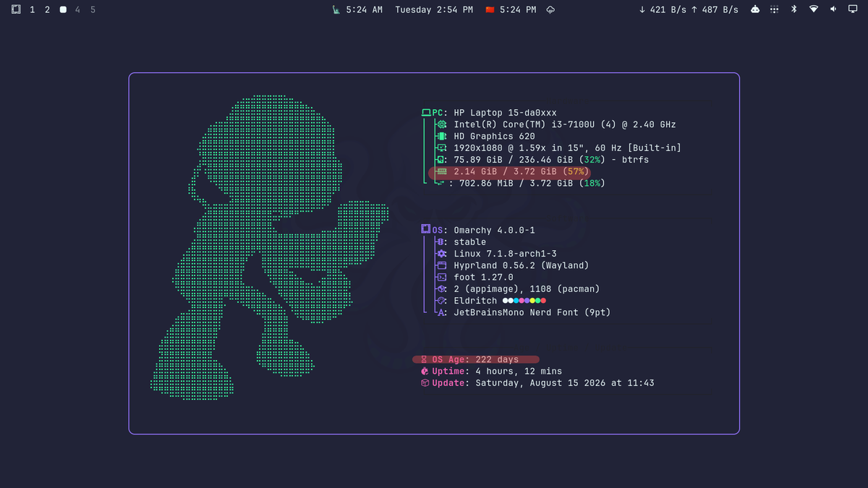Click the kernel gear icon
This screenshot has width=868, height=488.
[441, 254]
